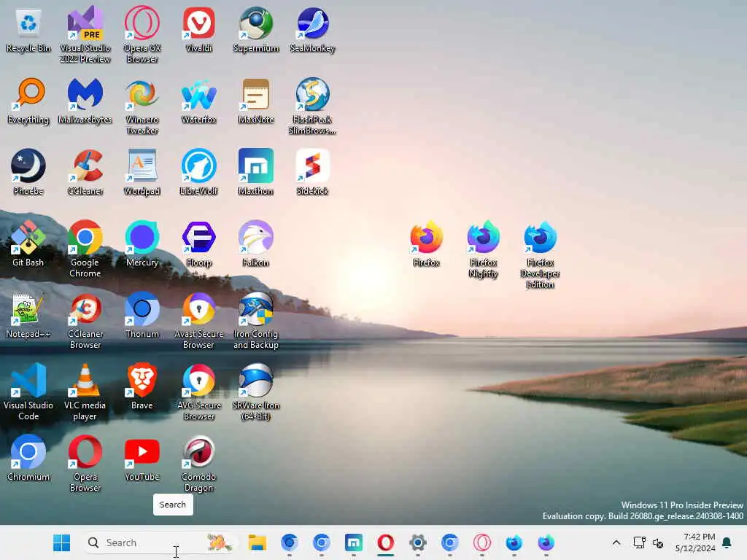
Task: Select the Opera GX Browser desktop shortcut
Action: pos(142,34)
